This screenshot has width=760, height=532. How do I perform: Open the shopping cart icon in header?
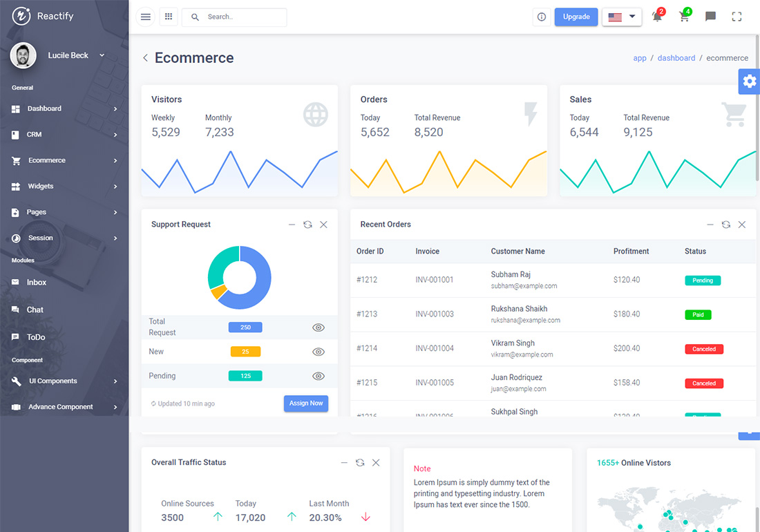point(685,17)
